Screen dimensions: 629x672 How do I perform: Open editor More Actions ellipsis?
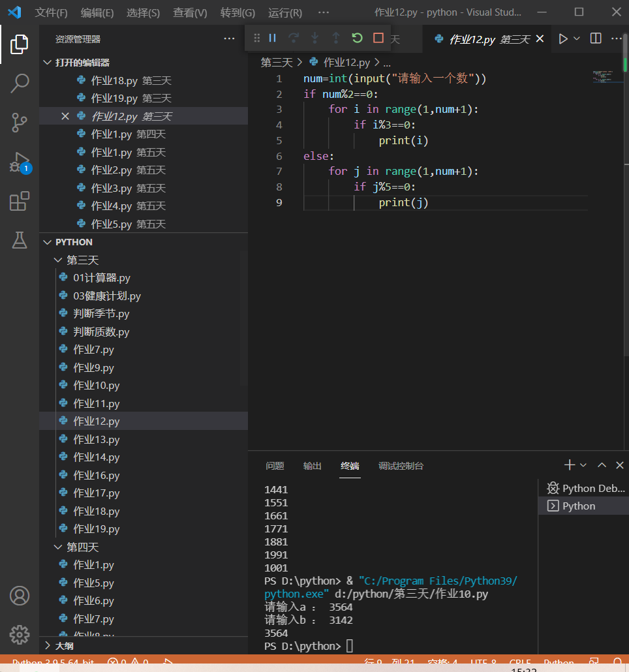[x=617, y=38]
